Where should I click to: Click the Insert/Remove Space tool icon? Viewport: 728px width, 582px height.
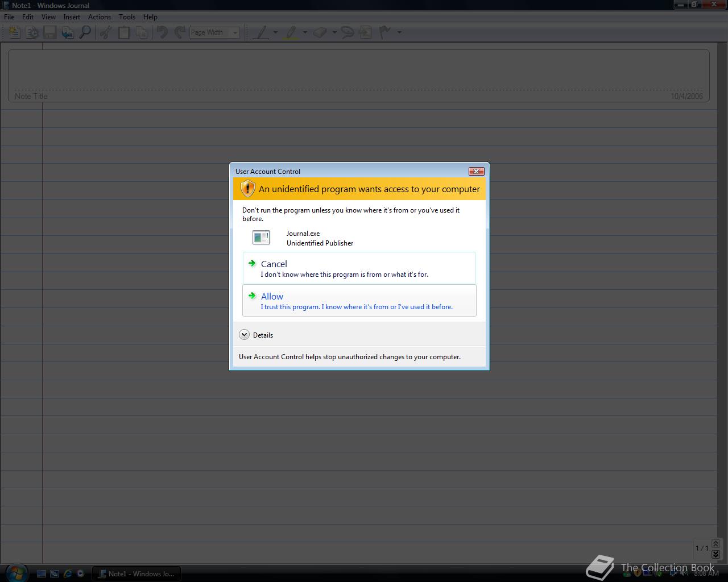tap(365, 32)
